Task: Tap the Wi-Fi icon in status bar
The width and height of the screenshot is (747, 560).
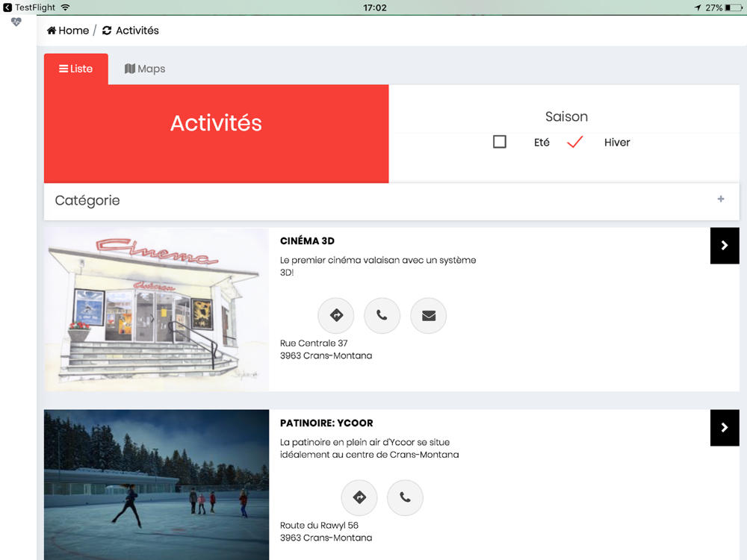Action: 65,7
